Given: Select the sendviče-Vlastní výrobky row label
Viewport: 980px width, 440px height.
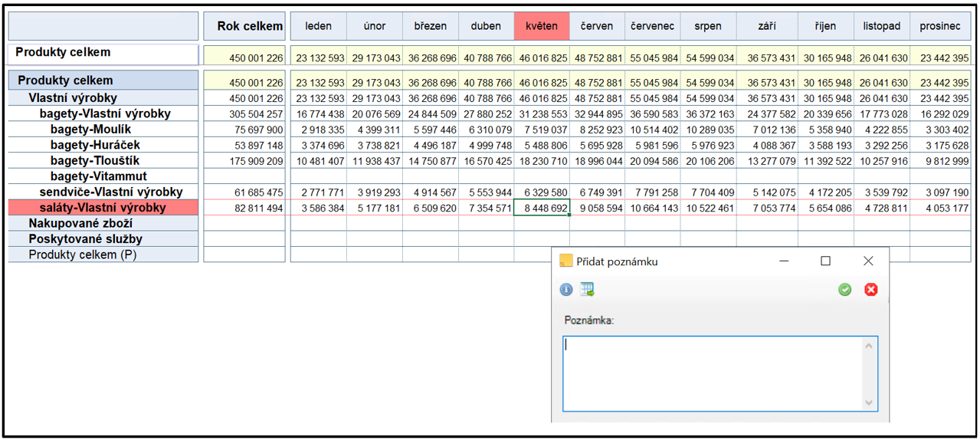Looking at the screenshot, I should point(103,192).
